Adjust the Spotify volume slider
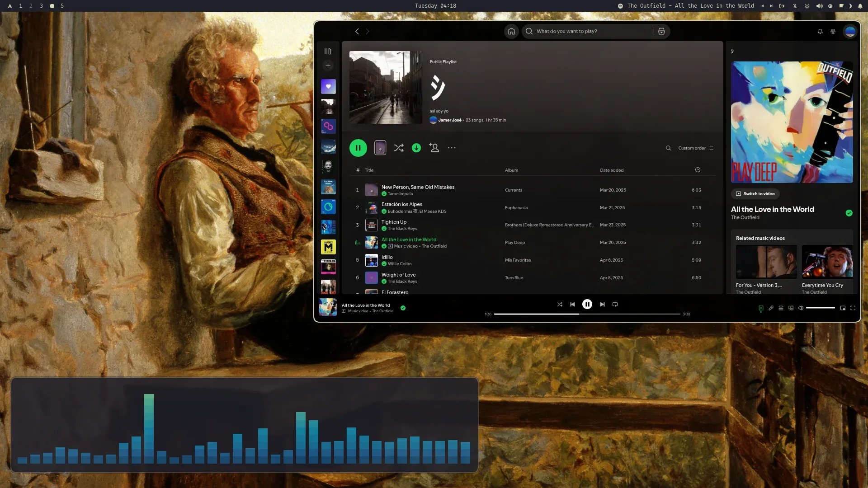868x488 pixels. tap(820, 308)
